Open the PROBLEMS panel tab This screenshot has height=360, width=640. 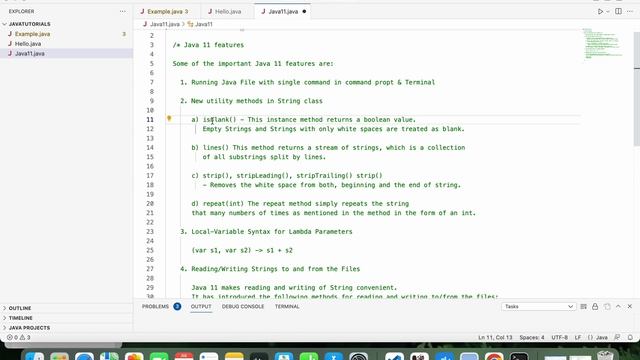coord(155,307)
